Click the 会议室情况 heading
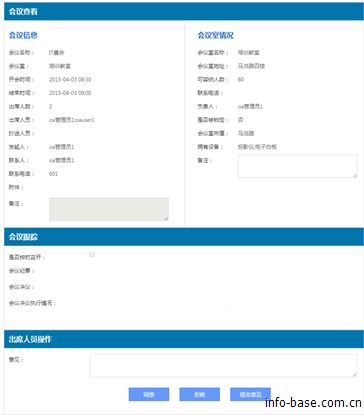 tap(215, 35)
